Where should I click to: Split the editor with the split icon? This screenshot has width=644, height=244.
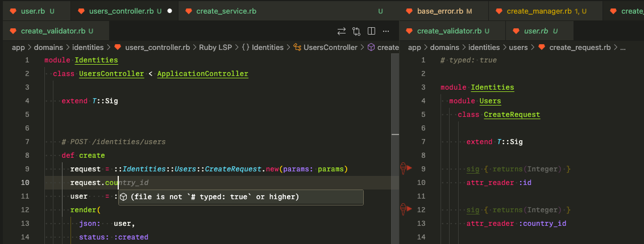[x=371, y=31]
